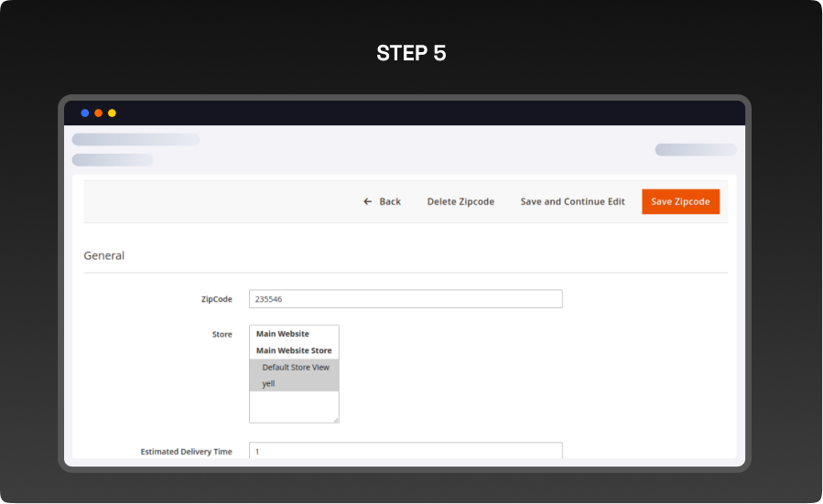This screenshot has width=823, height=504.
Task: Click the Store list resize handle corner
Action: coord(335,419)
